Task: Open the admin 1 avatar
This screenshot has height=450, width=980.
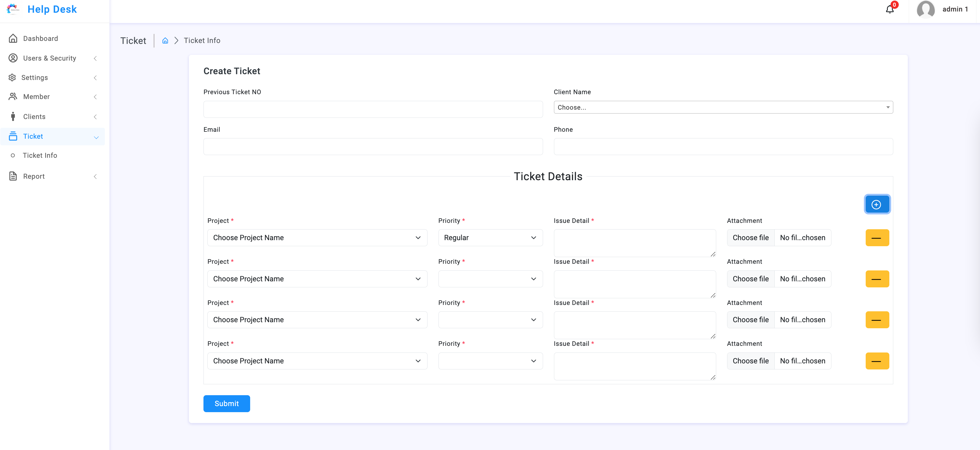Action: pyautogui.click(x=925, y=9)
